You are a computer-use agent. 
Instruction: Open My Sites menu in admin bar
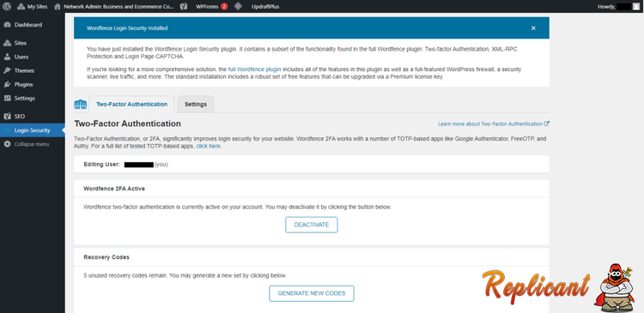coord(32,7)
